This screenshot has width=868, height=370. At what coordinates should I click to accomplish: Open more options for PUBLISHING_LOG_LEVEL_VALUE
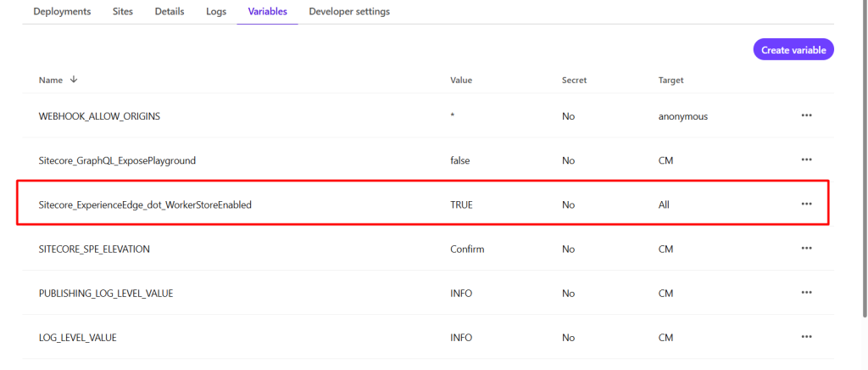(x=806, y=293)
